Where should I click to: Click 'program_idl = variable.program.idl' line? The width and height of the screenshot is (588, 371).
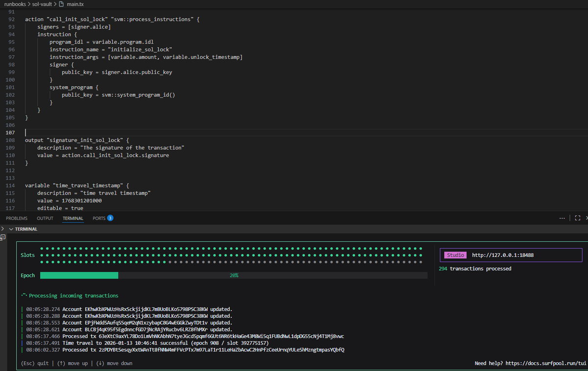(x=101, y=42)
